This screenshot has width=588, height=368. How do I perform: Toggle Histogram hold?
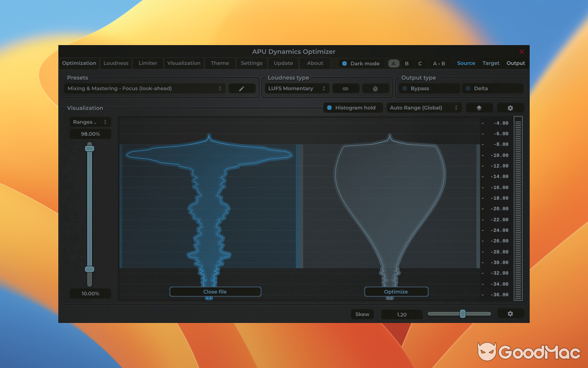tap(353, 108)
